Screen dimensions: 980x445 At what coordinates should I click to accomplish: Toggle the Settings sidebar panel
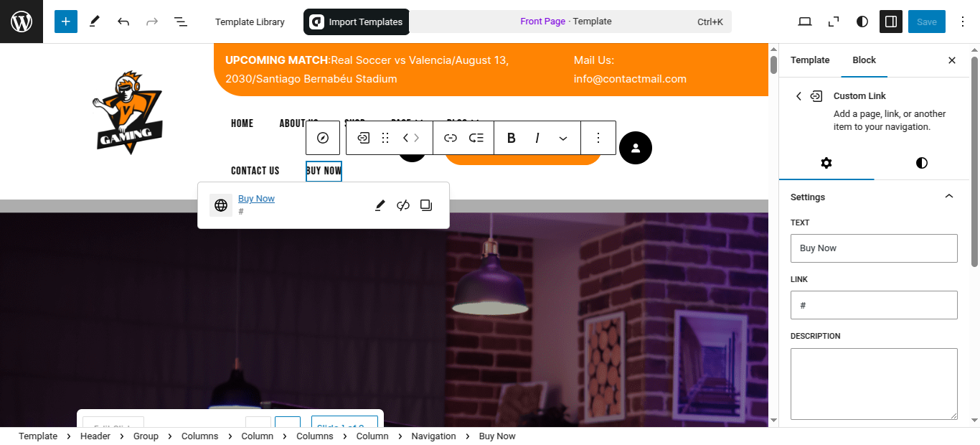[891, 22]
